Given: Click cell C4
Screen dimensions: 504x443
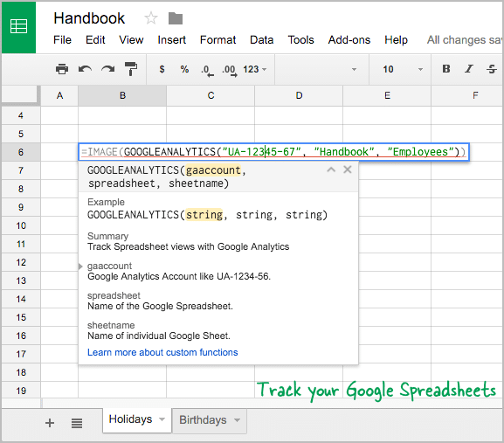Looking at the screenshot, I should pos(211,115).
